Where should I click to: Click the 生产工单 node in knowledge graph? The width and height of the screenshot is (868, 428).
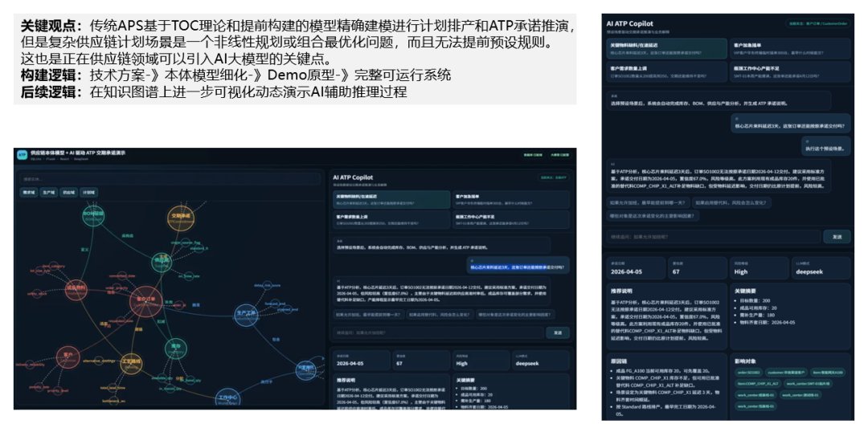click(246, 315)
